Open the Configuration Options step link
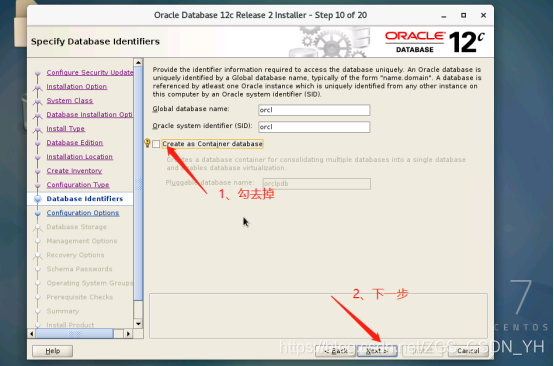This screenshot has height=366, width=554. 83,213
